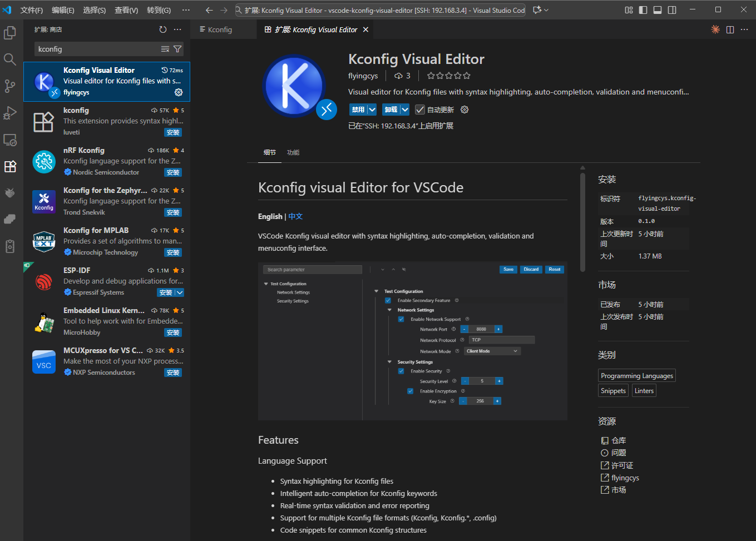The width and height of the screenshot is (756, 541).
Task: Toggle Enable Network Support checkbox in preview
Action: tap(401, 319)
